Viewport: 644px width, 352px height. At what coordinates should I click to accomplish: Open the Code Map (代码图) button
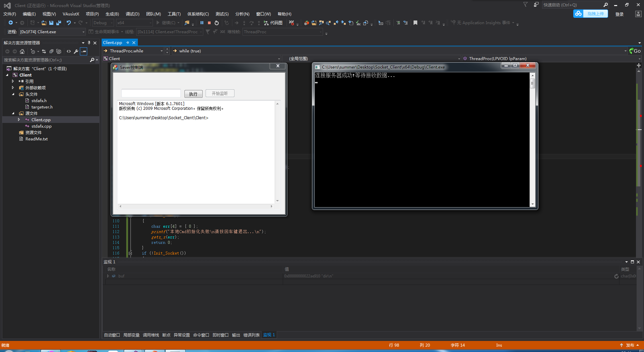273,23
